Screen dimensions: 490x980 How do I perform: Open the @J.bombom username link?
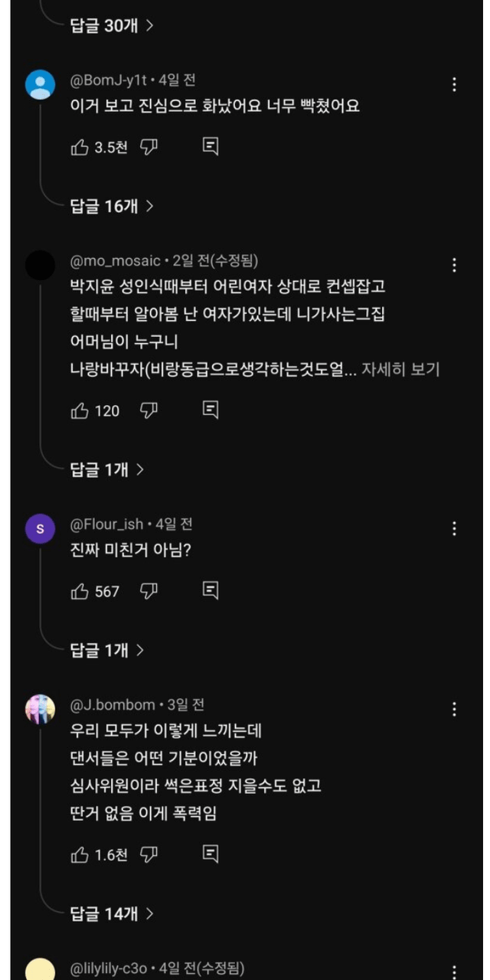tap(115, 704)
